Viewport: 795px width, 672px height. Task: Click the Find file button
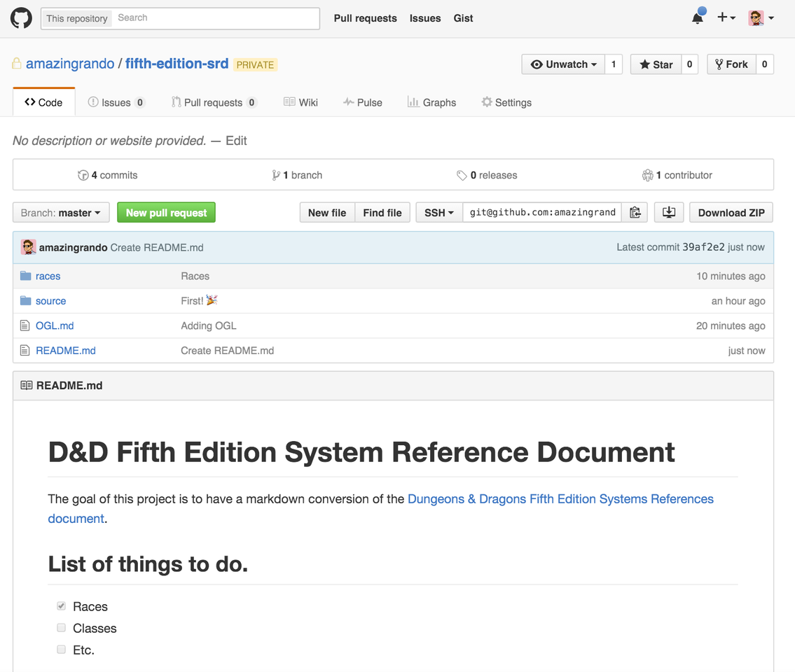(x=382, y=213)
